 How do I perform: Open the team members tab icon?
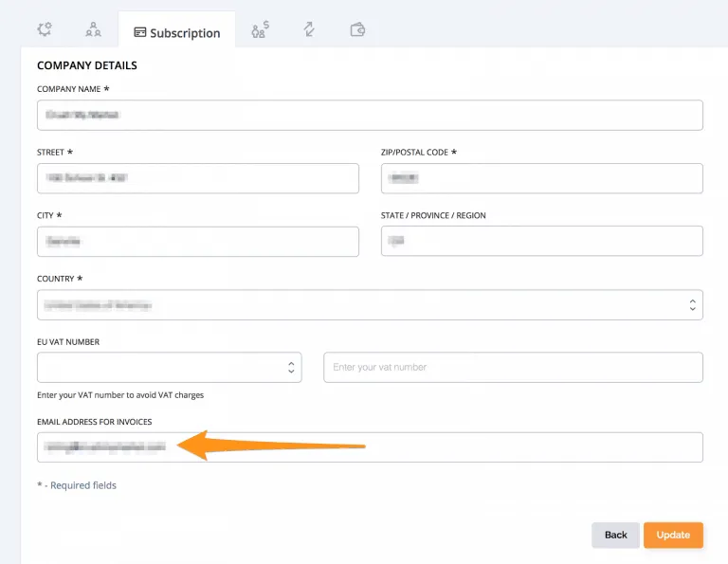click(x=93, y=29)
